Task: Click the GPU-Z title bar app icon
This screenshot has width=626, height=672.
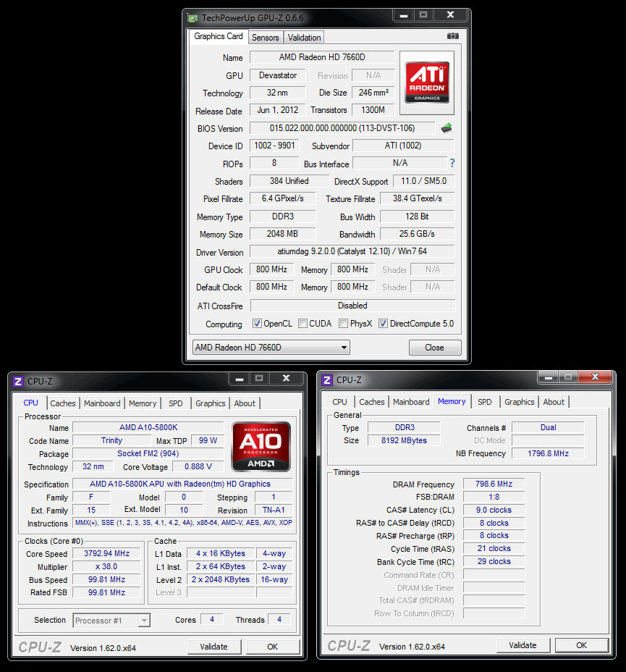Action: click(x=193, y=18)
